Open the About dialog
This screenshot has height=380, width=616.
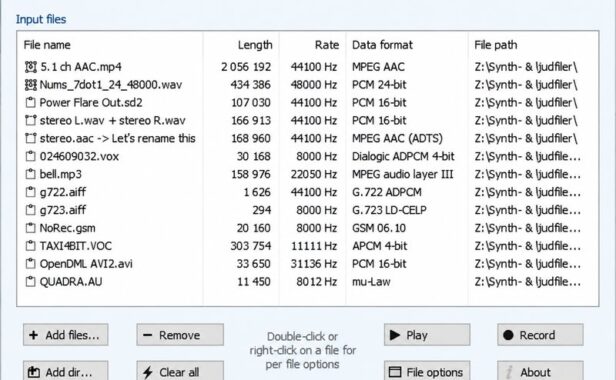(x=540, y=371)
